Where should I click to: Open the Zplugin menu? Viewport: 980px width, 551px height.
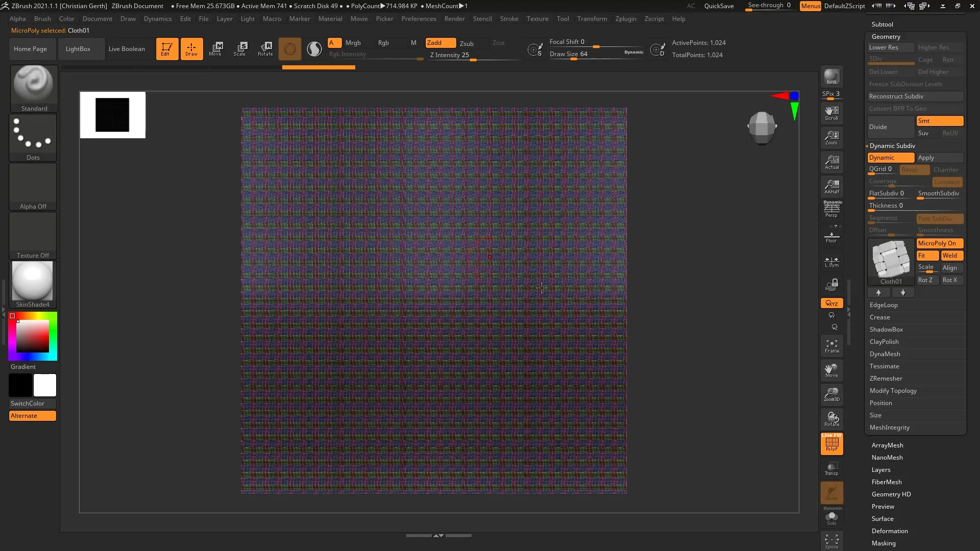point(626,19)
